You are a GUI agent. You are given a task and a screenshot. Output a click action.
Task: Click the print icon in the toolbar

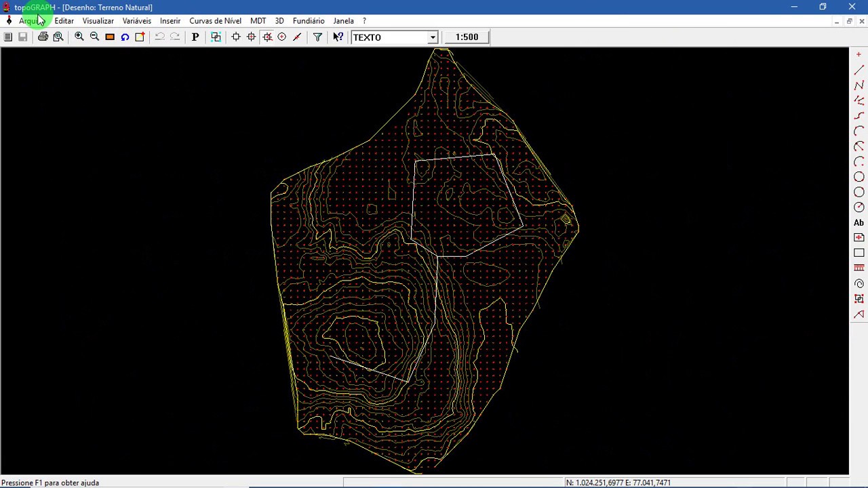tap(43, 37)
